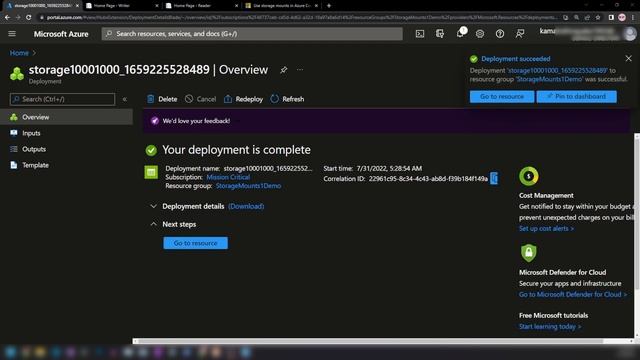Viewport: 640px width, 360px height.
Task: Open portal settings gear
Action: (x=480, y=34)
